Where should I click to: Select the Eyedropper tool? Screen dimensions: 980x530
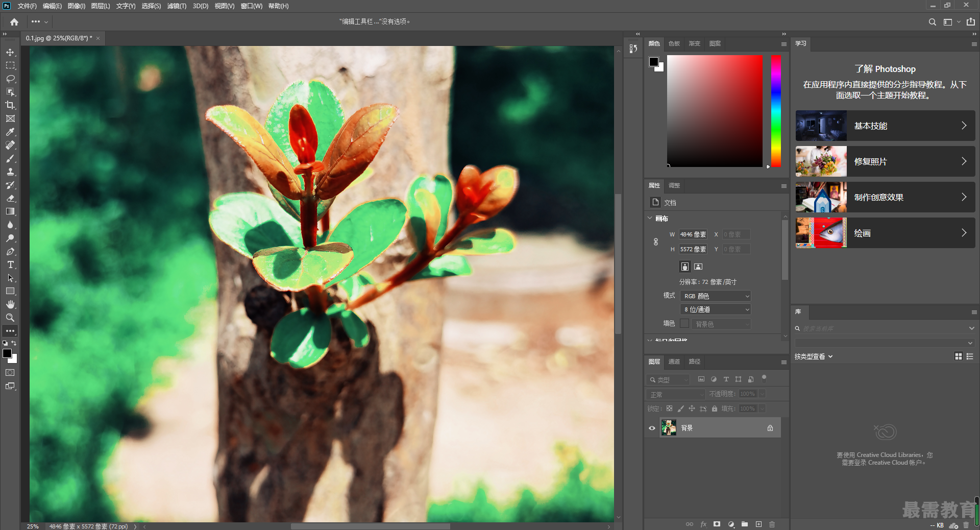10,132
